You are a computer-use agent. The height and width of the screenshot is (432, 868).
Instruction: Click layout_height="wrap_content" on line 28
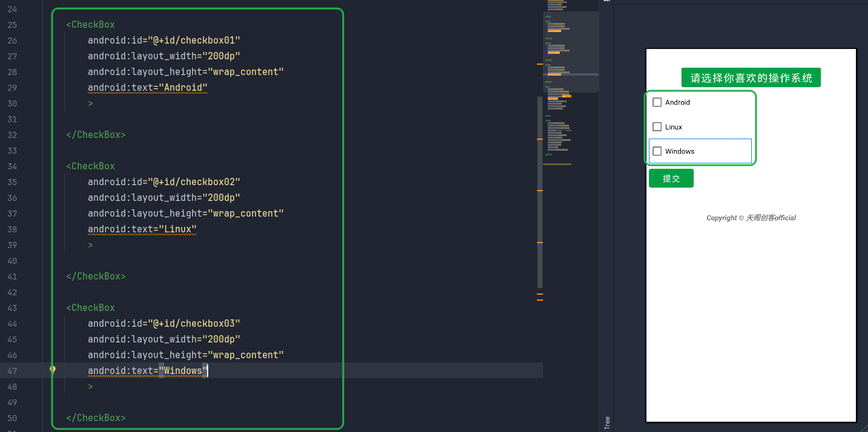coord(186,72)
